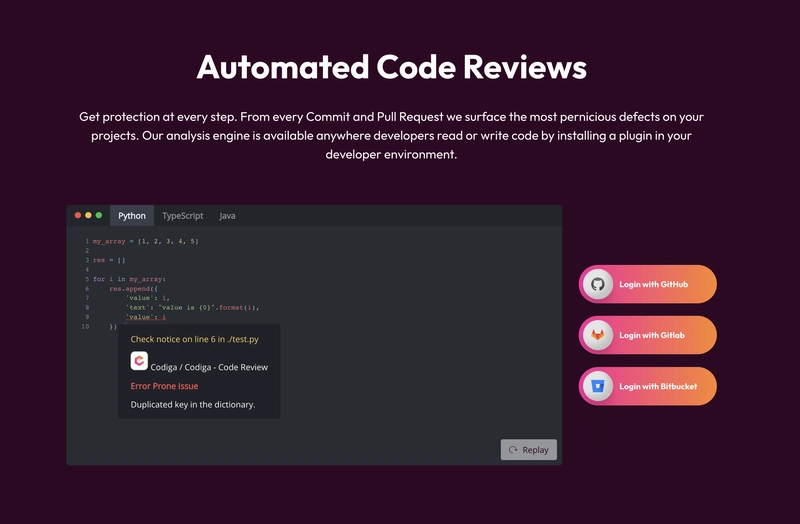This screenshot has width=800, height=524.
Task: Open the TypeScript code tab
Action: click(x=183, y=216)
